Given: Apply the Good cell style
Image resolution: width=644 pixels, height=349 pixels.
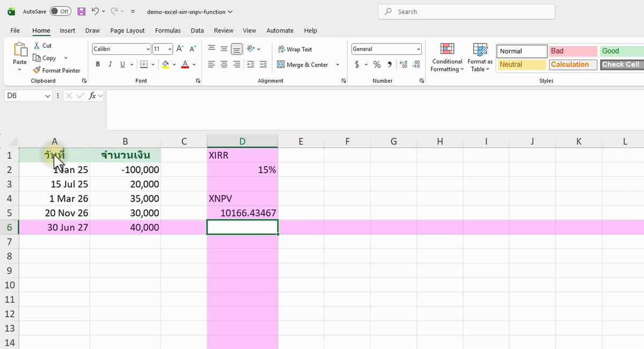Looking at the screenshot, I should click(x=622, y=51).
